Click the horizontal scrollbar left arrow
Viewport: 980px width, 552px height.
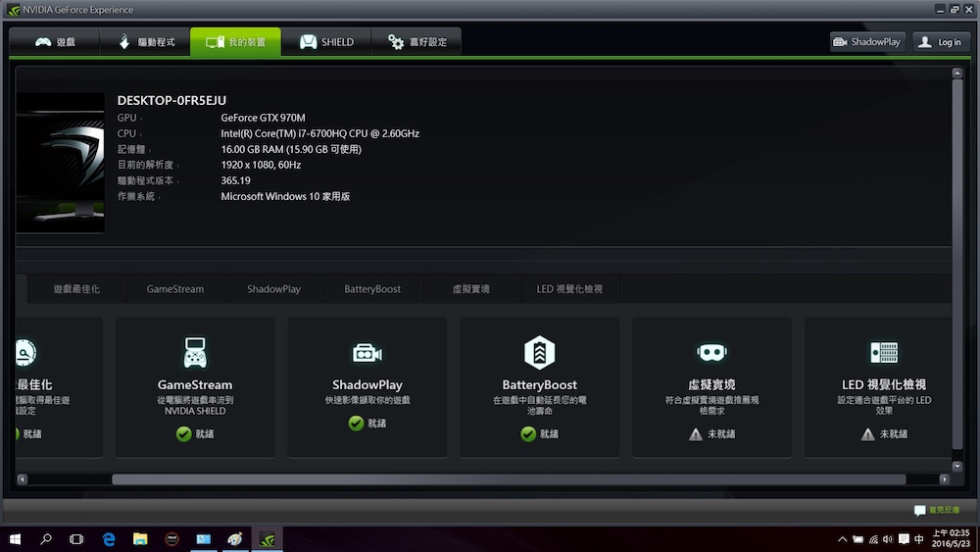[23, 479]
